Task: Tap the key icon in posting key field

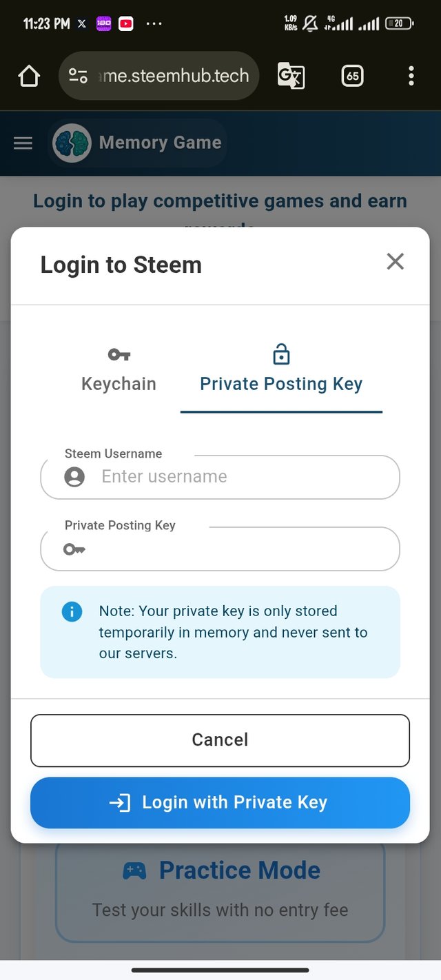Action: 74,549
